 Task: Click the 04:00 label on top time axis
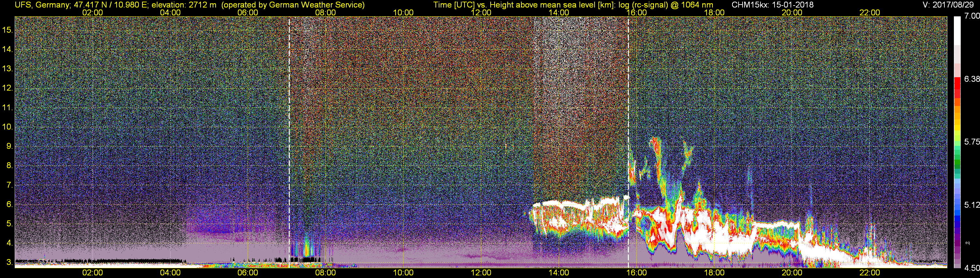[x=170, y=12]
